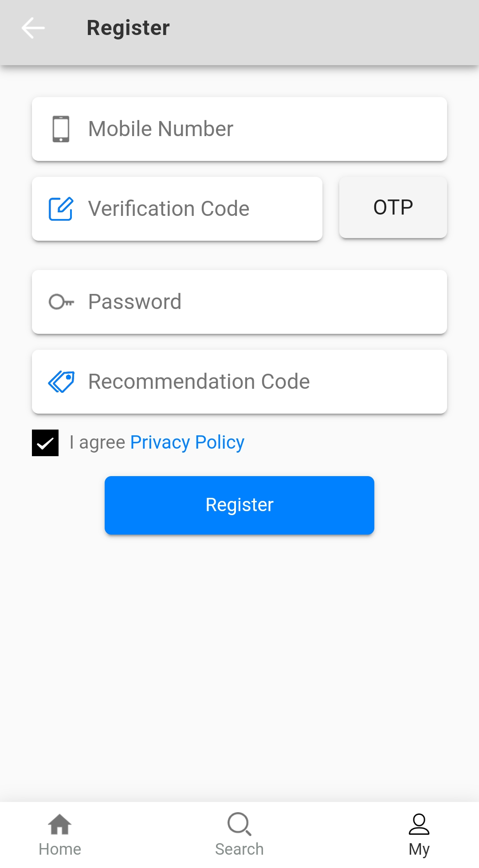Click the key icon beside Password
The height and width of the screenshot is (868, 479).
pos(61,302)
